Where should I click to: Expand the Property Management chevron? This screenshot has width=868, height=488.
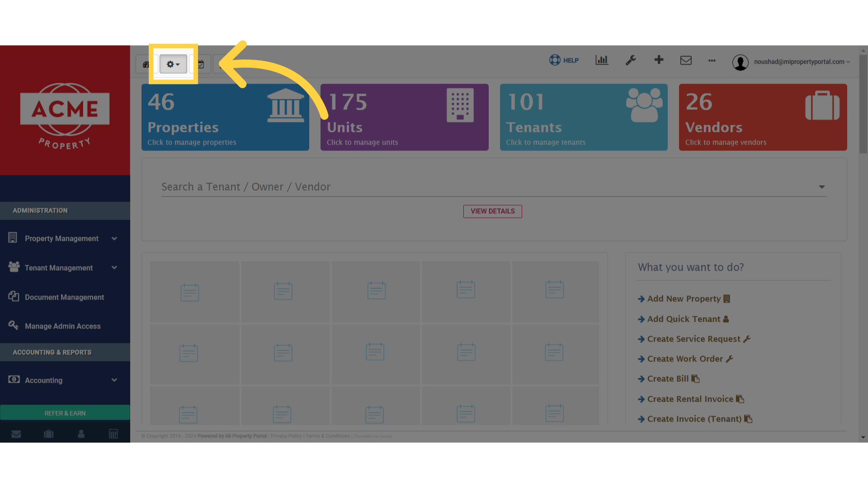114,239
